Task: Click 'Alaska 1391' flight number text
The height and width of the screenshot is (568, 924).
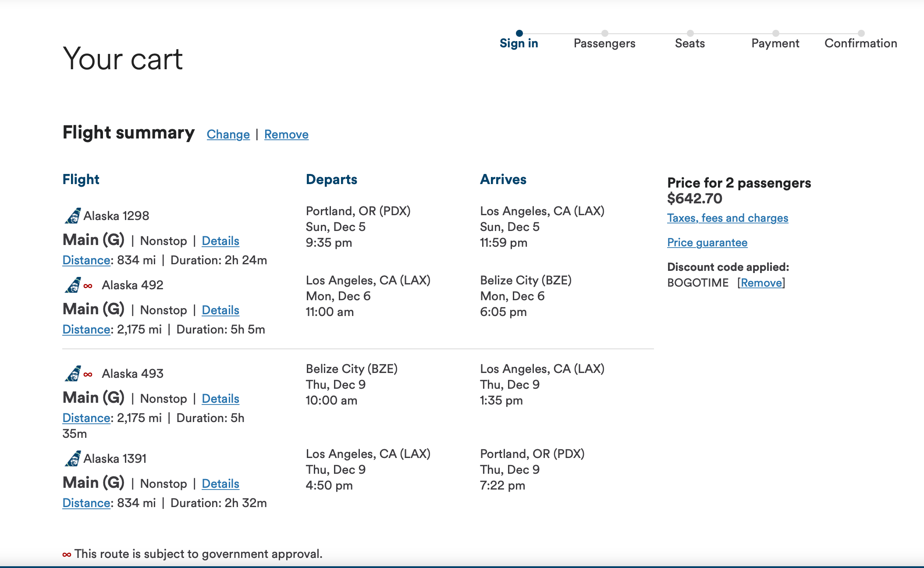Action: (x=115, y=458)
